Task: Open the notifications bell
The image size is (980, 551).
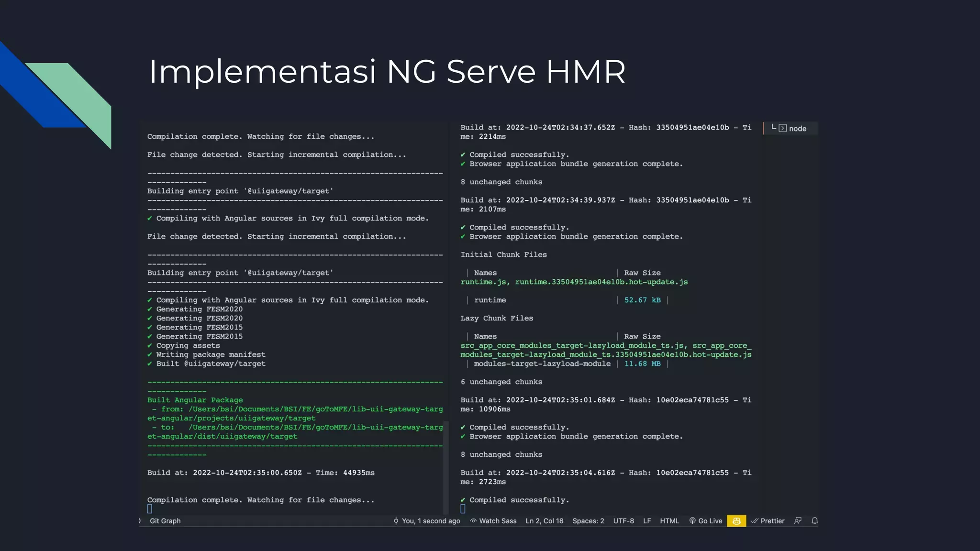Action: (x=814, y=521)
